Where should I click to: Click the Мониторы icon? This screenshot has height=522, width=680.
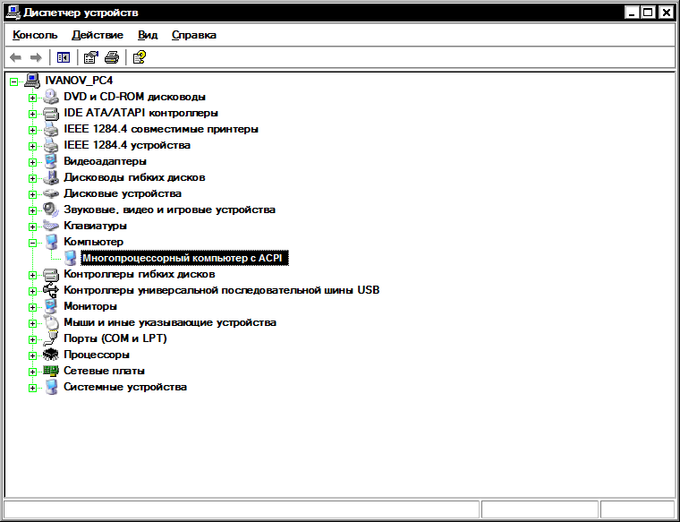tap(51, 307)
